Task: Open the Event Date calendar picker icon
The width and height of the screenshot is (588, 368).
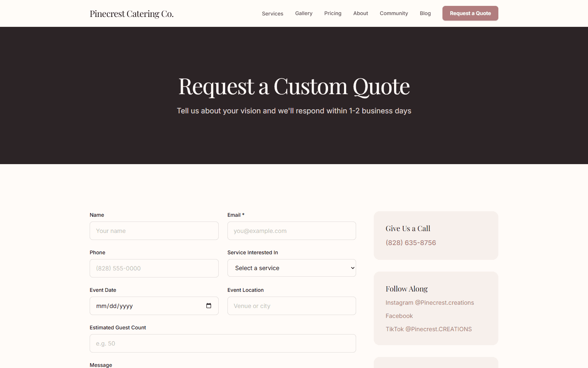Action: click(x=209, y=306)
